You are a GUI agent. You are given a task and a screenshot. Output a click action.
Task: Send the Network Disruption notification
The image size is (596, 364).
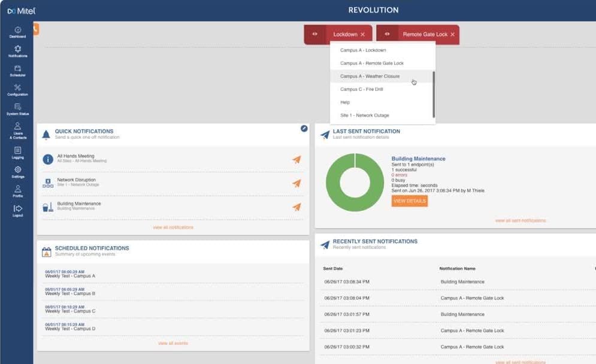point(297,183)
